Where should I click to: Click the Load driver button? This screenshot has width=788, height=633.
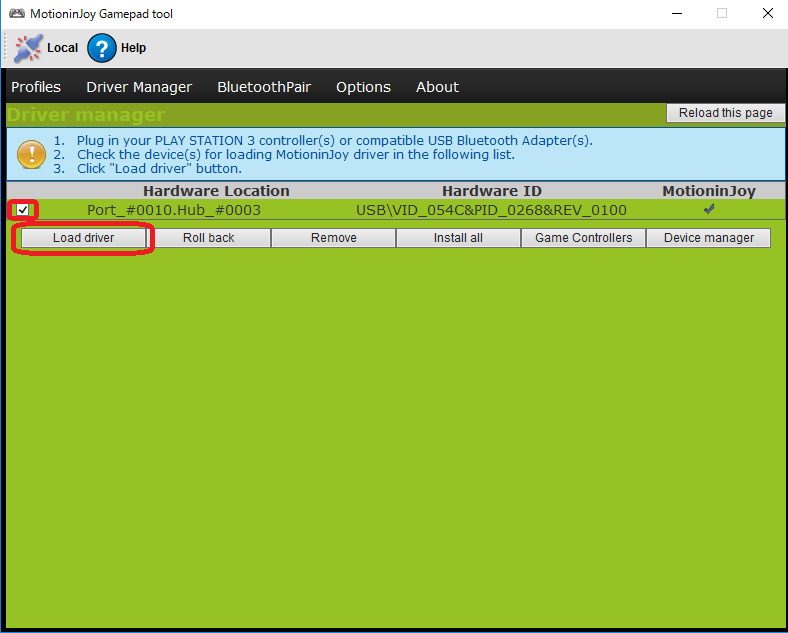(83, 238)
